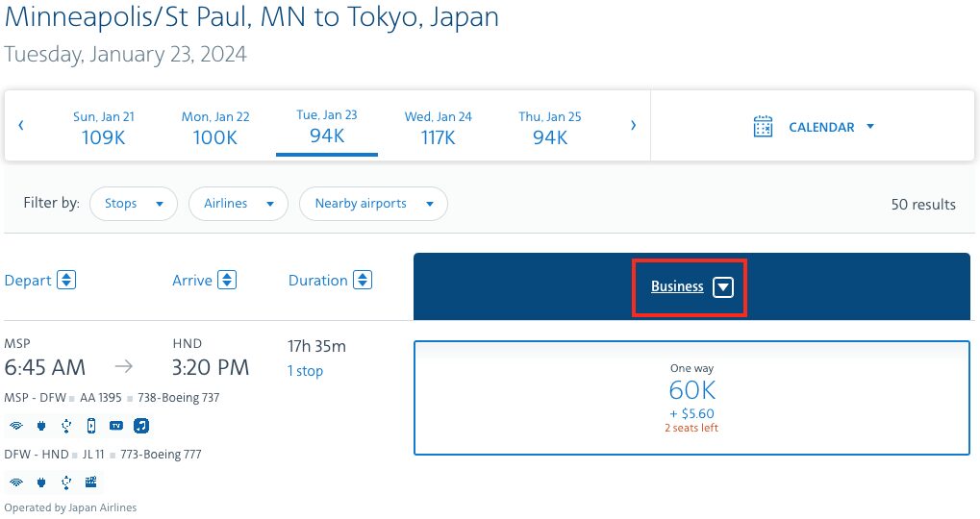Click the next dates right arrow
980x519 pixels.
(x=633, y=126)
